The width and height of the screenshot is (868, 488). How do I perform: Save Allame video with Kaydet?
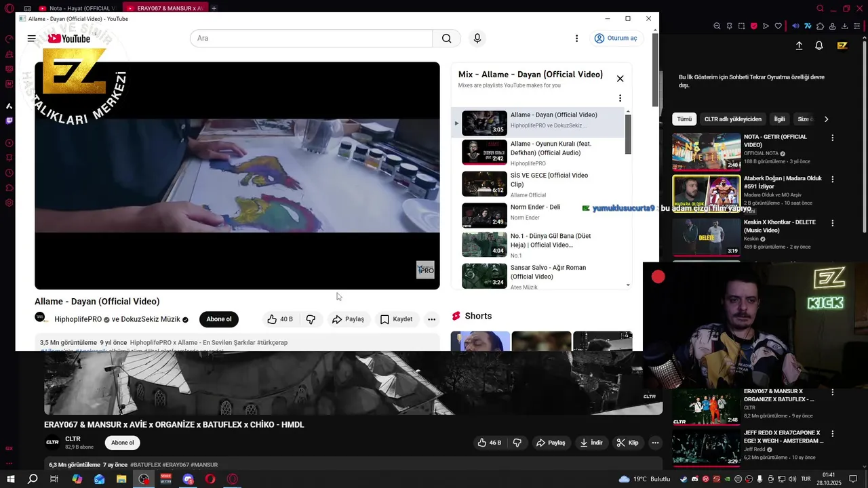[x=396, y=319]
